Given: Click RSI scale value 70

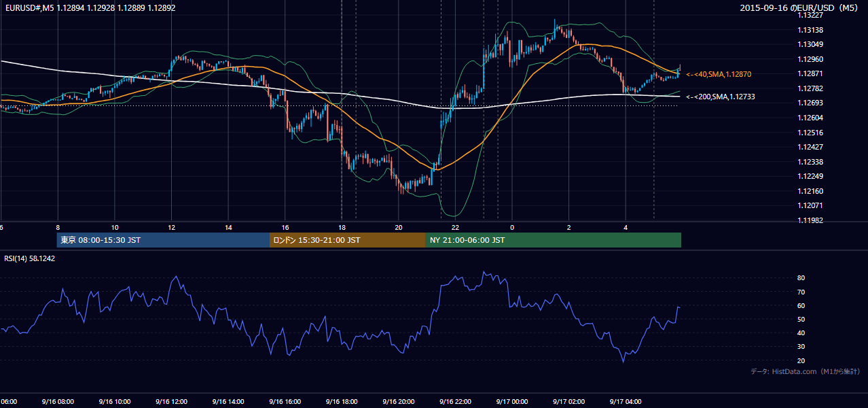Looking at the screenshot, I should click(801, 292).
